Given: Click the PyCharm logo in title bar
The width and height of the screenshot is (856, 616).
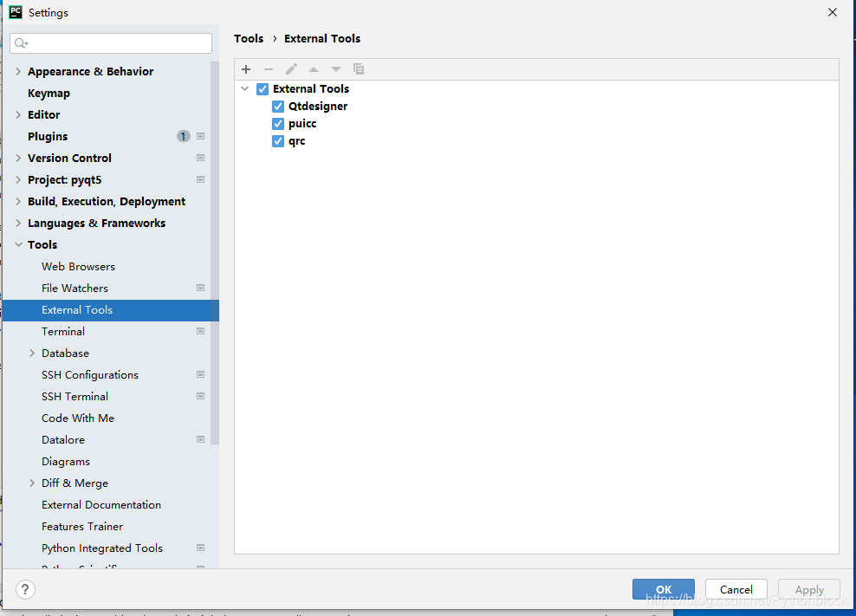Looking at the screenshot, I should (16, 12).
